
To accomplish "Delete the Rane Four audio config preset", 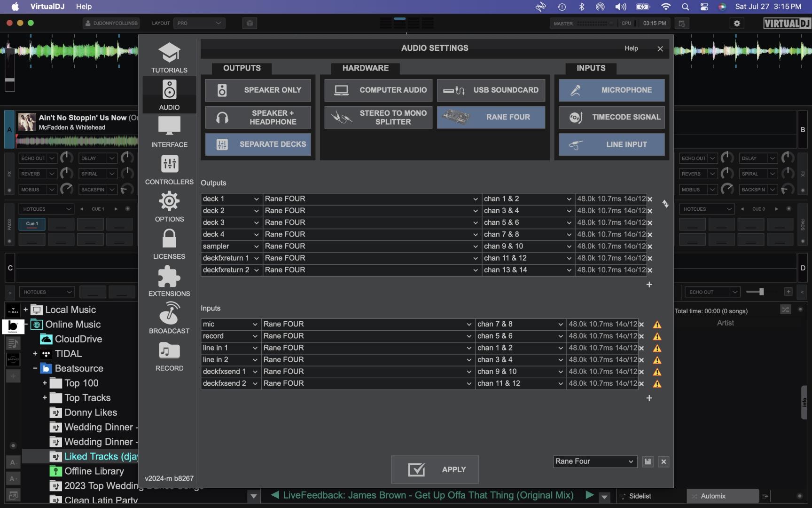I will point(664,462).
